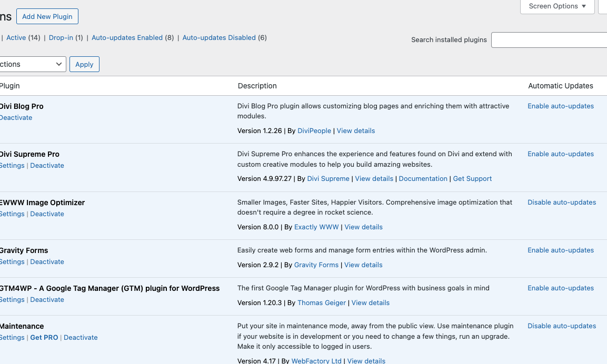Expand the Screen Options panel
Image resolution: width=607 pixels, height=364 pixels.
tap(557, 6)
